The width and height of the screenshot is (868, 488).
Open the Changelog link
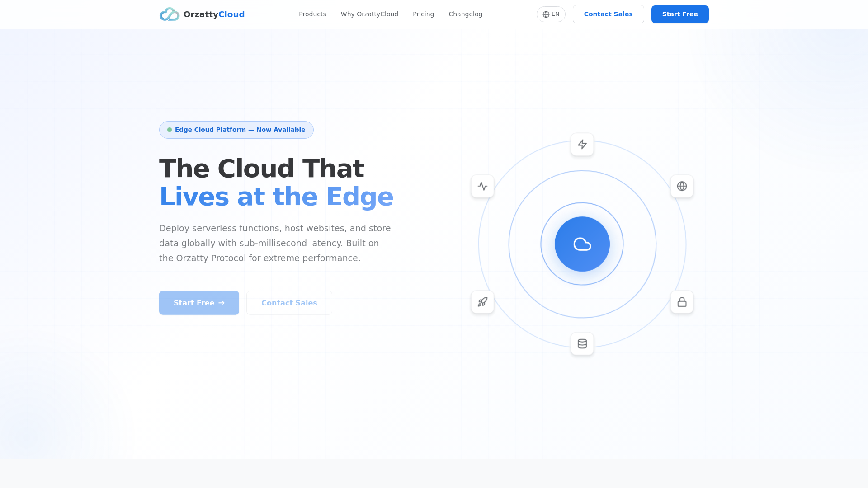coord(465,14)
